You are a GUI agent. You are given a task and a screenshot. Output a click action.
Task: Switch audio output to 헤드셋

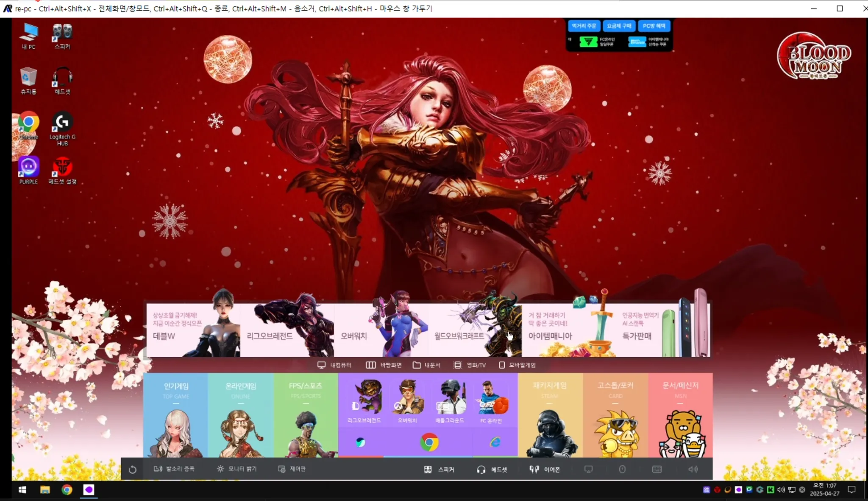(492, 470)
